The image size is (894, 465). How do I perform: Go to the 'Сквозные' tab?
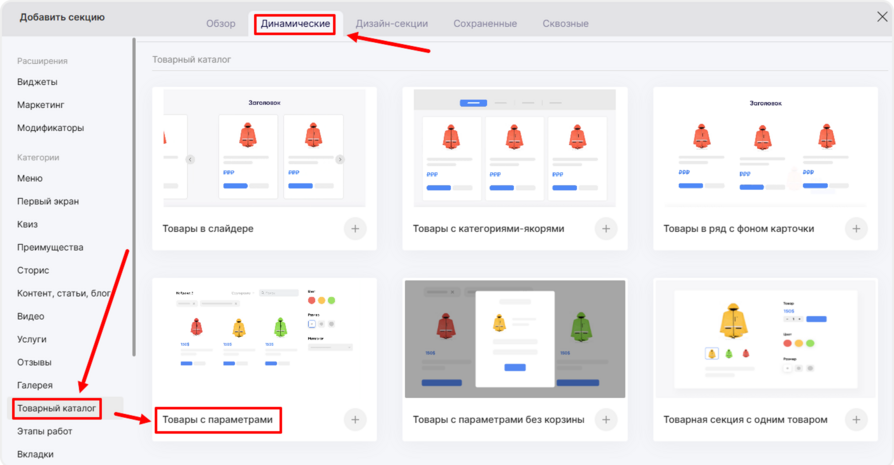click(565, 23)
